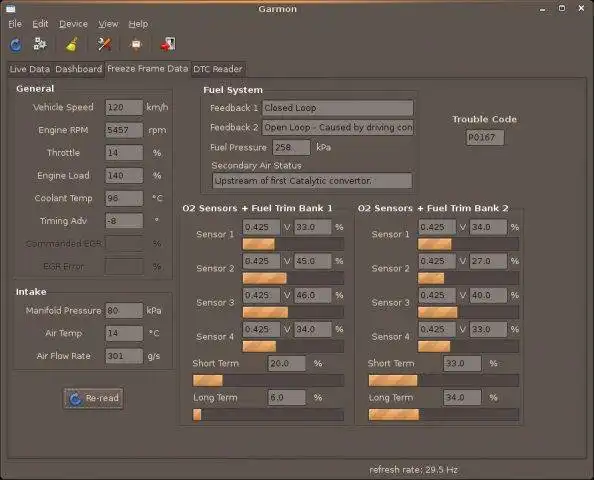Click Bank 2 Sensor 3 progress bar
This screenshot has height=480, width=594.
point(468,312)
